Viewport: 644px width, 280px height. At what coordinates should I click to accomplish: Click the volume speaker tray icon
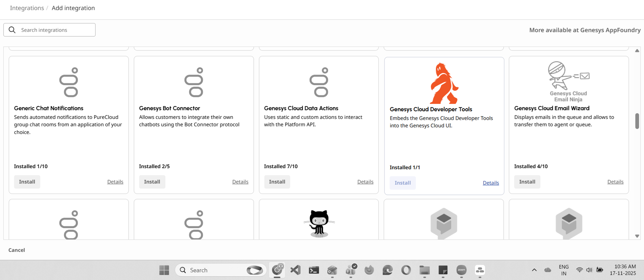589,270
